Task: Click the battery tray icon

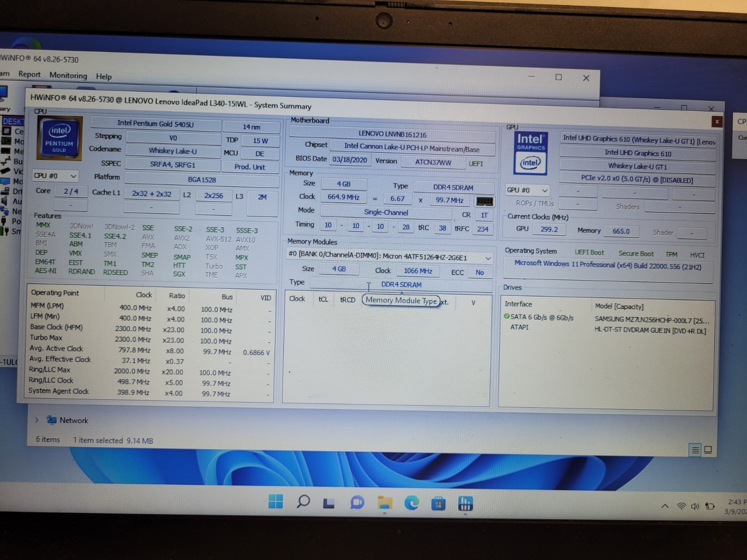Action: tap(710, 506)
